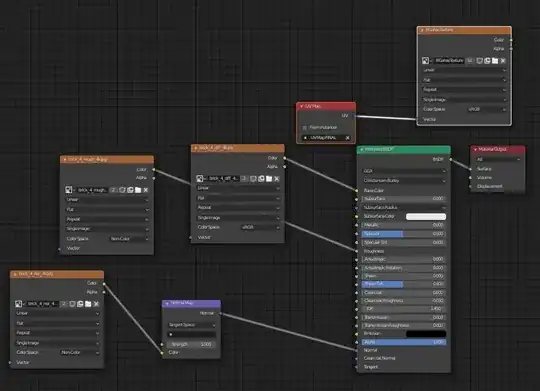The image size is (540, 391).
Task: Click UVMapFINAL field in UV Map node
Action: click(326, 138)
